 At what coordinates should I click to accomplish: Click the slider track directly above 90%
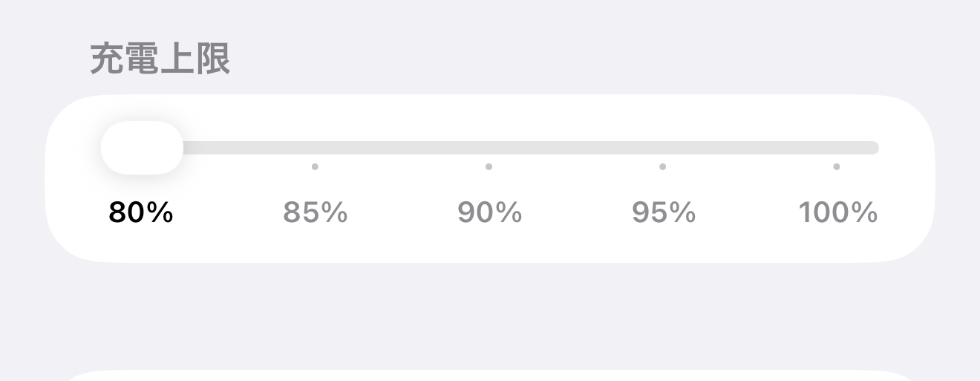point(489,148)
